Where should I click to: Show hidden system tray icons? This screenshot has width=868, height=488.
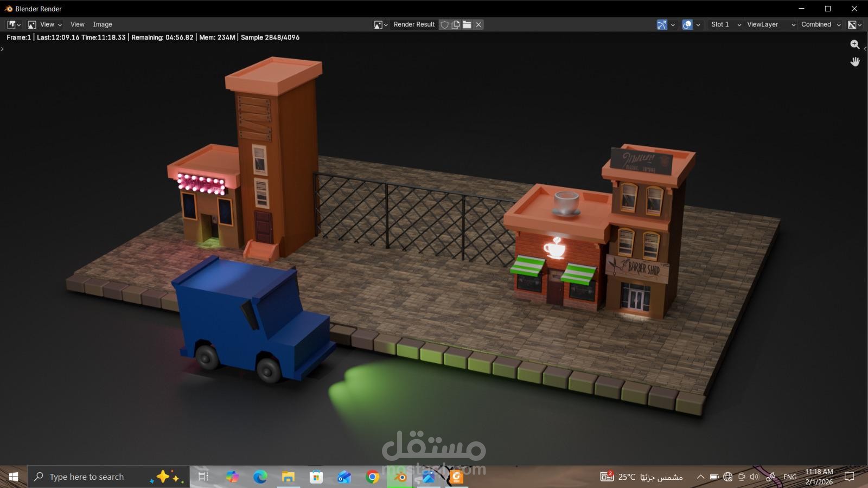[700, 477]
